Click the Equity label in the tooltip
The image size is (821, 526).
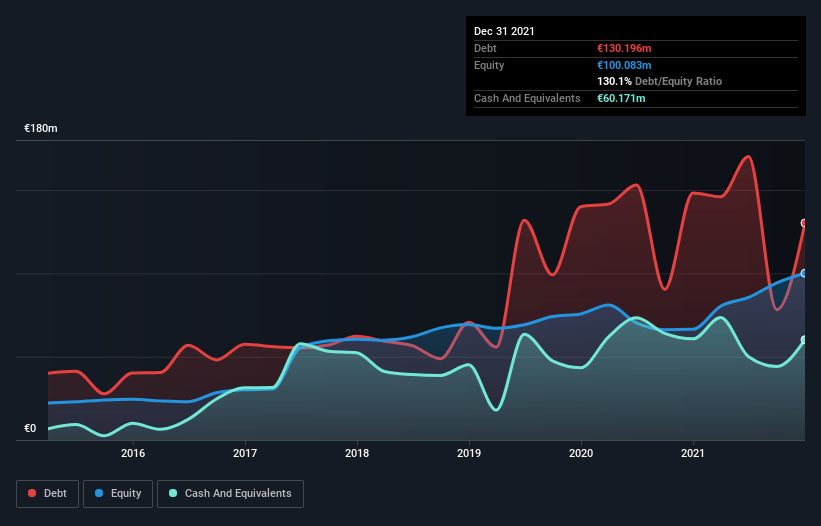pyautogui.click(x=489, y=65)
